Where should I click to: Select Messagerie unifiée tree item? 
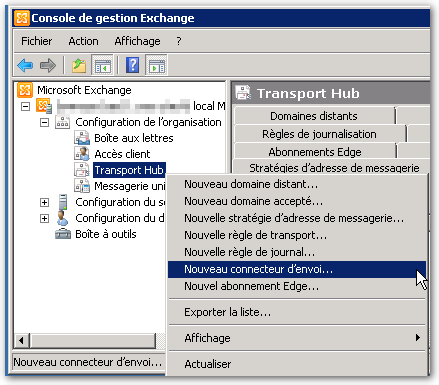130,186
